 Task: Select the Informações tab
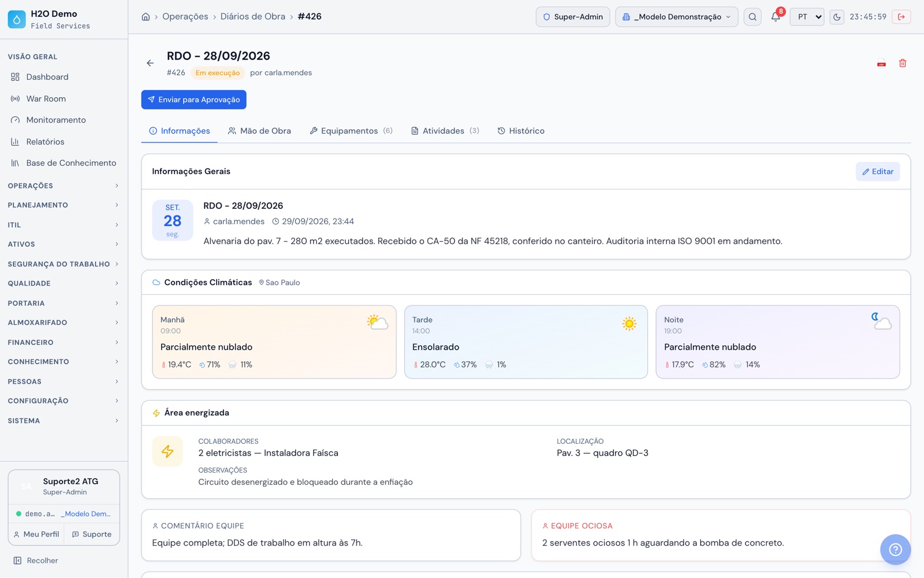[x=180, y=131]
